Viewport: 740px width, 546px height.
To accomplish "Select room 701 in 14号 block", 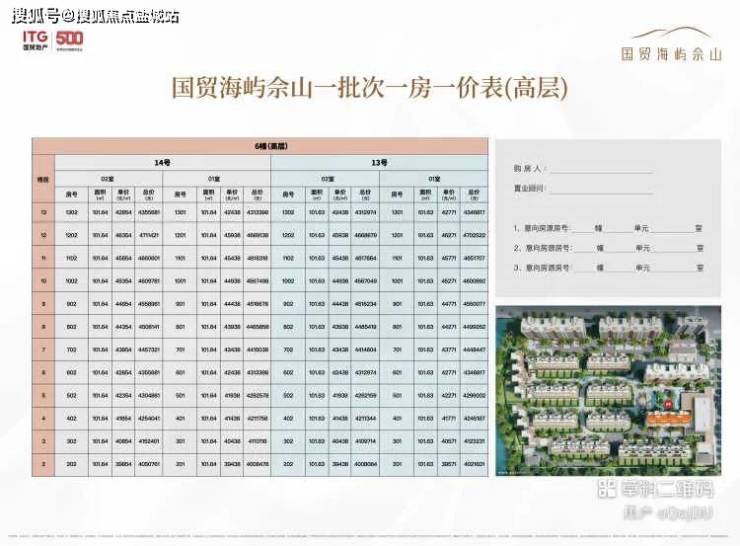I will click(x=180, y=350).
